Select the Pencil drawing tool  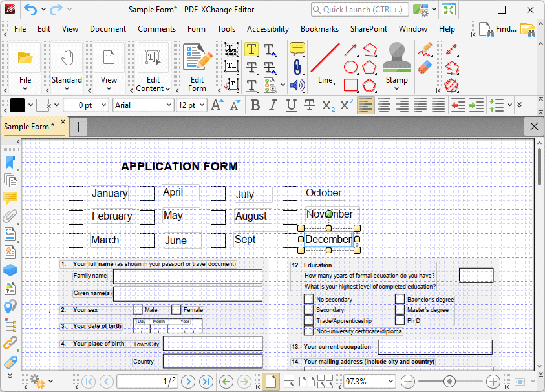coord(425,49)
